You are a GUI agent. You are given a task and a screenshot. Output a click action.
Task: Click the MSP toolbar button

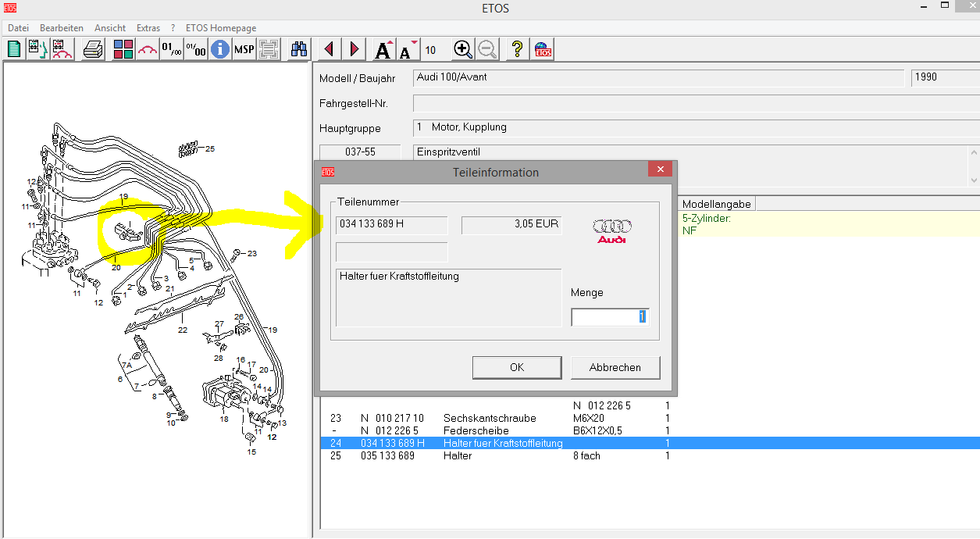244,49
